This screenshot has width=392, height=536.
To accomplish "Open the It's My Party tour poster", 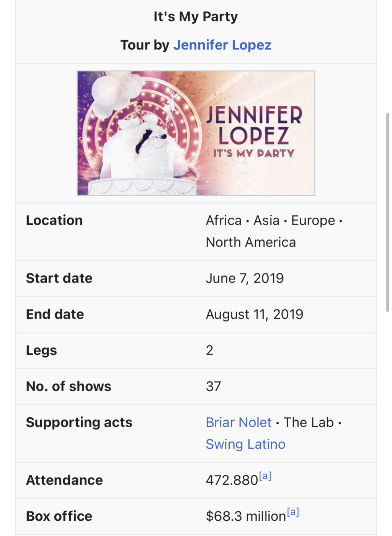I will click(196, 133).
